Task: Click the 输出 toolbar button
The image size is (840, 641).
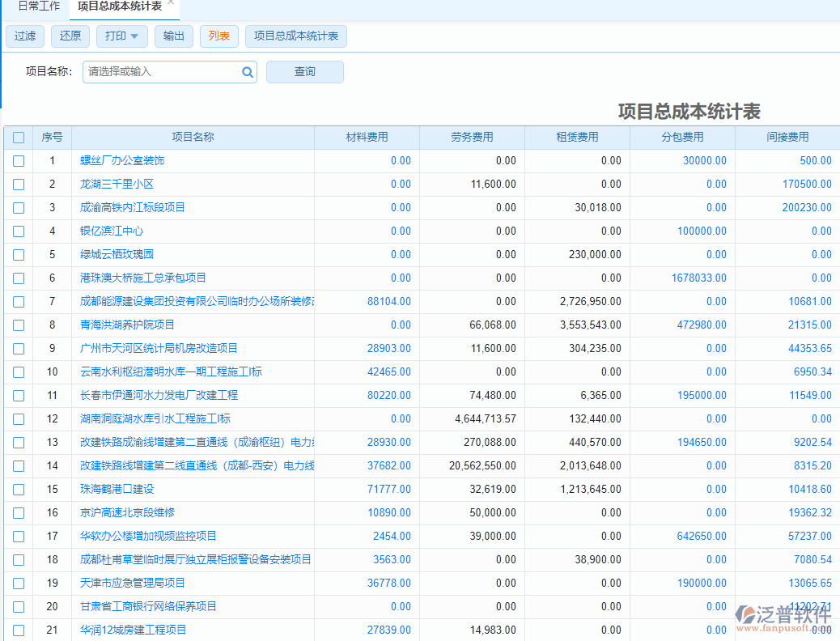Action: (x=174, y=36)
